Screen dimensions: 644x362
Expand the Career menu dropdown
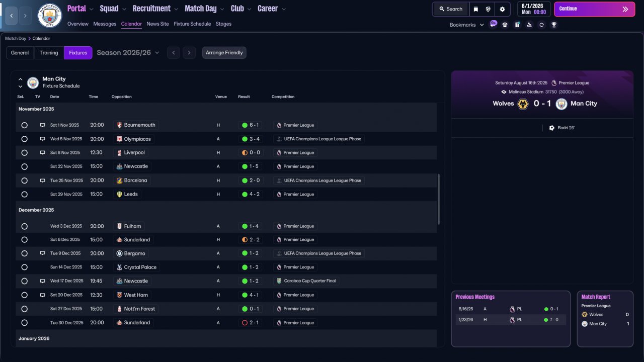pyautogui.click(x=283, y=9)
